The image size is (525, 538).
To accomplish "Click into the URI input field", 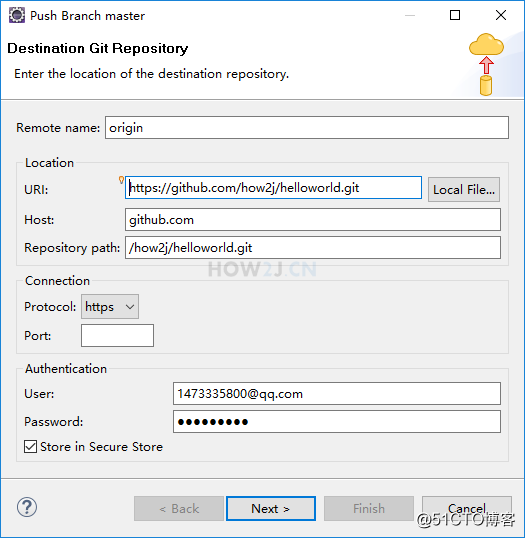I will [273, 188].
